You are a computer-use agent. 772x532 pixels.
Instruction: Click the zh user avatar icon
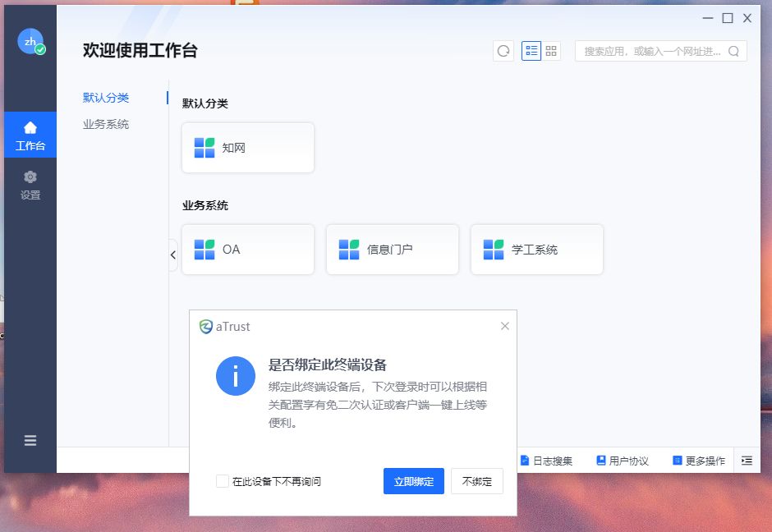pyautogui.click(x=30, y=41)
